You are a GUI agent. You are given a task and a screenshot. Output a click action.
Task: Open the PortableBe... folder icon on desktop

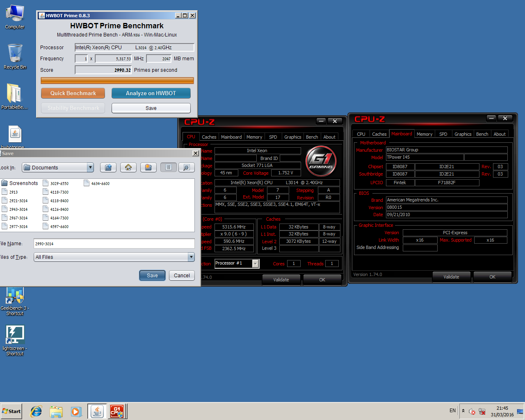click(14, 96)
